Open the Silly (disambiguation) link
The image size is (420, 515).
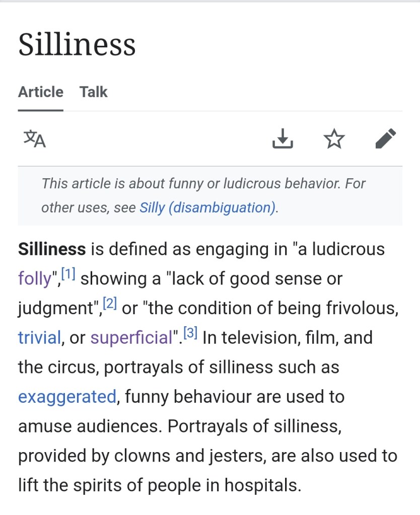pyautogui.click(x=208, y=207)
